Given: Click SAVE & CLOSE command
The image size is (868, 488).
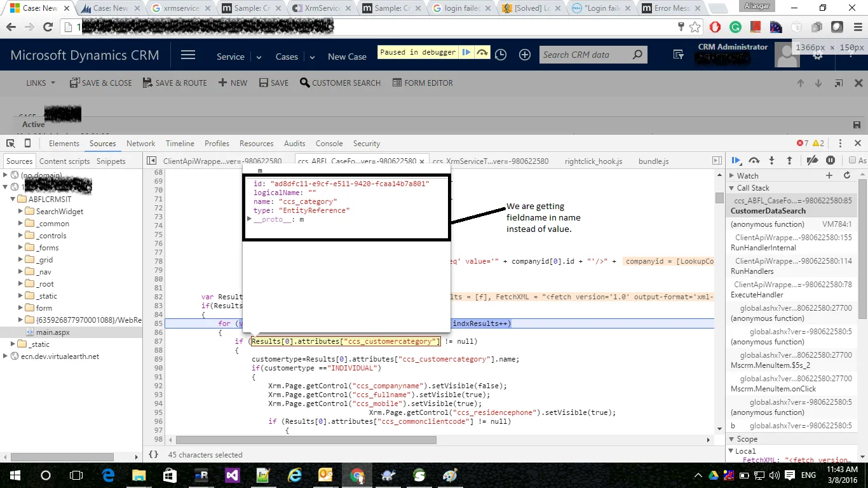Looking at the screenshot, I should click(x=101, y=83).
